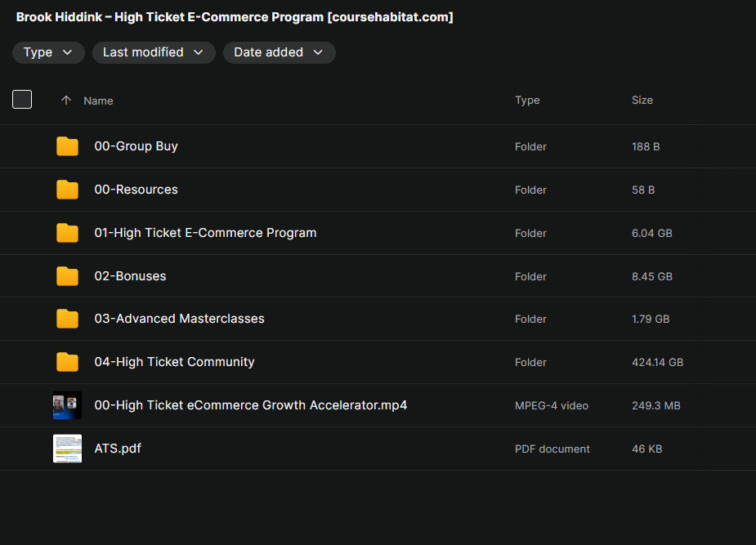Expand the Last modified filter dropdown

(154, 52)
